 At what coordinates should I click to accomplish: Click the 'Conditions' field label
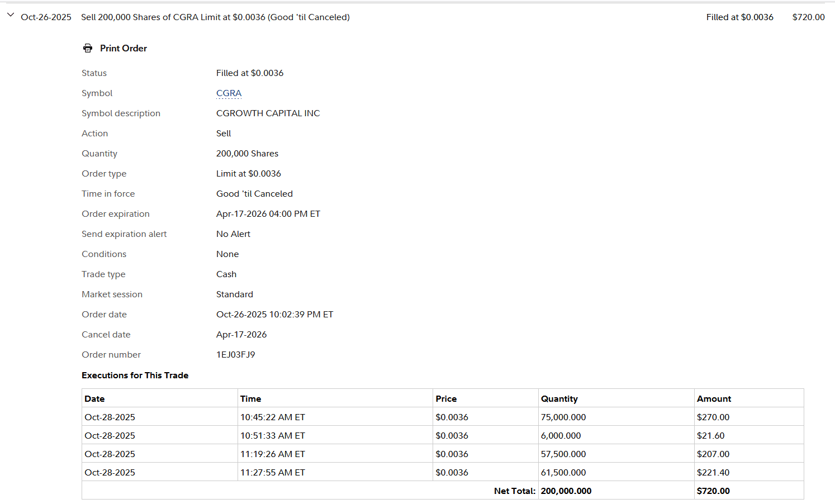tap(104, 254)
